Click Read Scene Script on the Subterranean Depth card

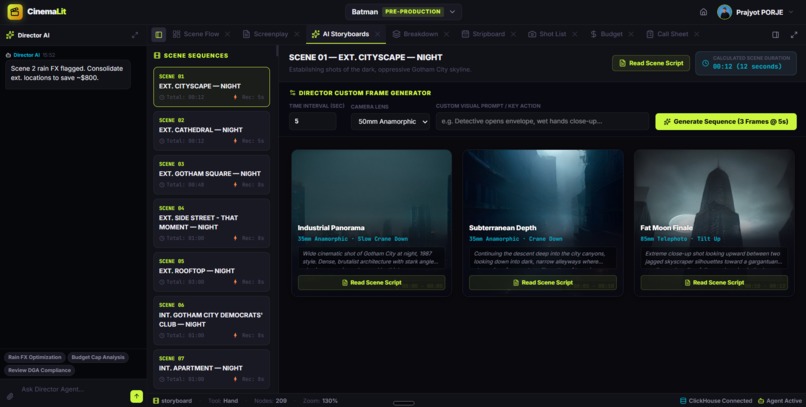(543, 283)
